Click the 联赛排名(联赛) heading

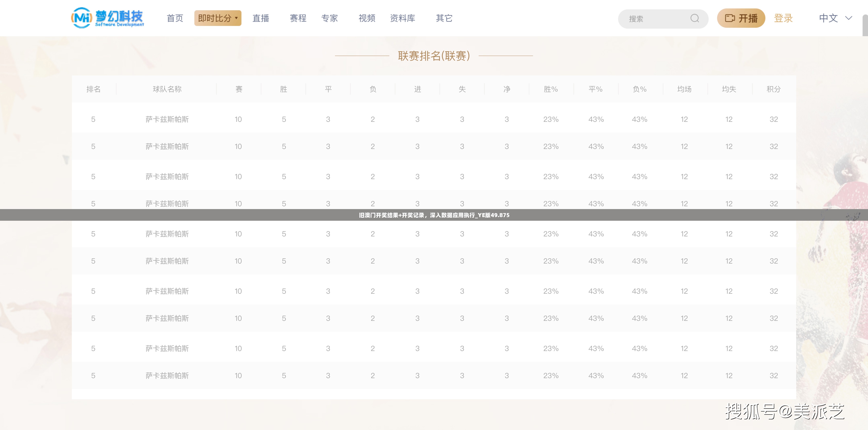(434, 56)
